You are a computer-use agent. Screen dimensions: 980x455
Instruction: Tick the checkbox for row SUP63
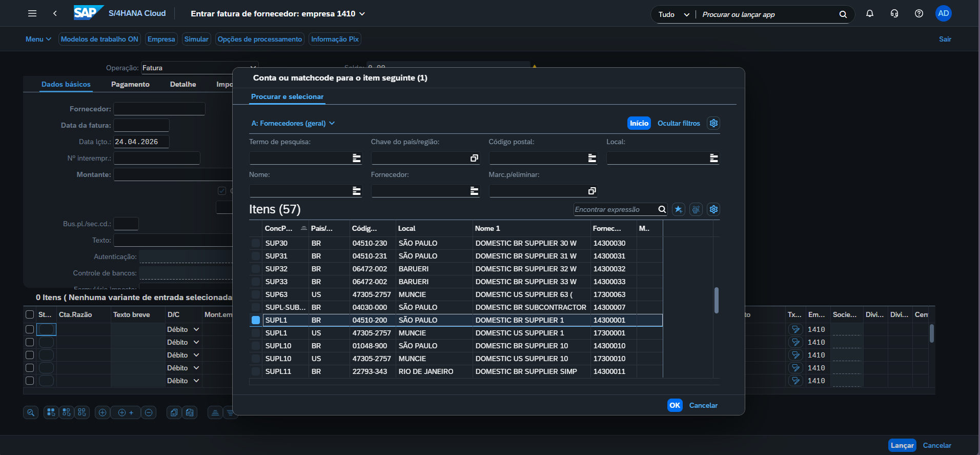coord(256,294)
